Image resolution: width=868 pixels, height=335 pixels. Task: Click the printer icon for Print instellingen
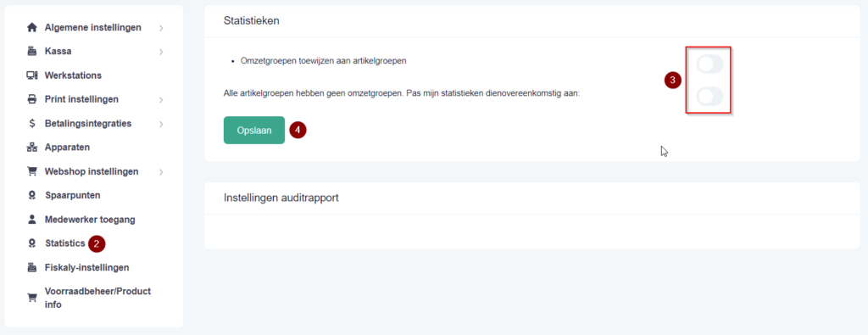pos(31,100)
